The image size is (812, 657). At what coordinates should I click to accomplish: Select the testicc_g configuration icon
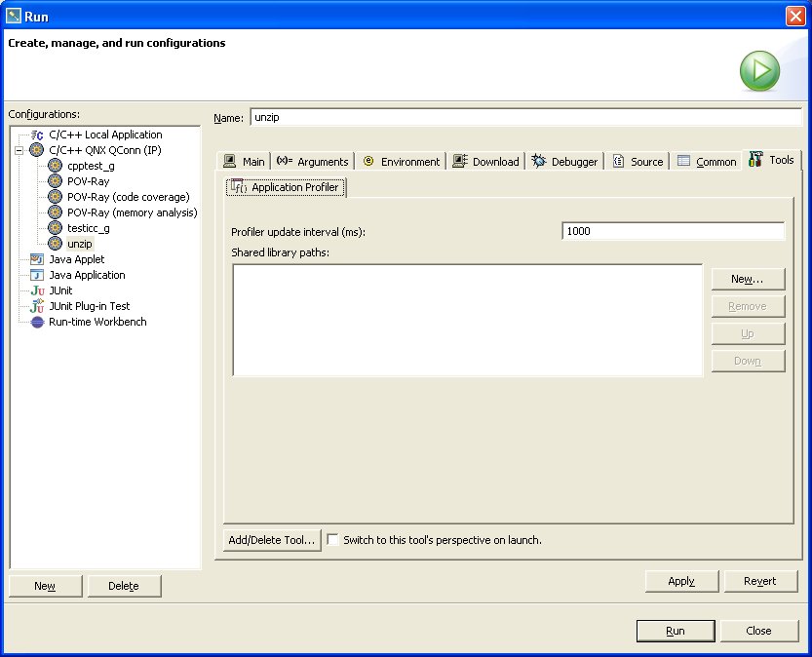click(56, 228)
